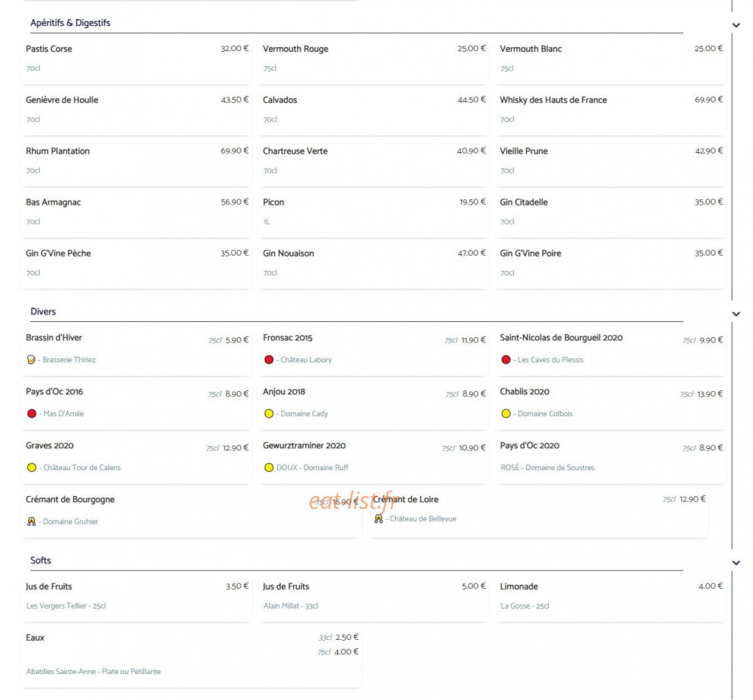Click the champagne glasses icon for Domaine Gruhier
Screen dimensions: 753x700
[31, 521]
